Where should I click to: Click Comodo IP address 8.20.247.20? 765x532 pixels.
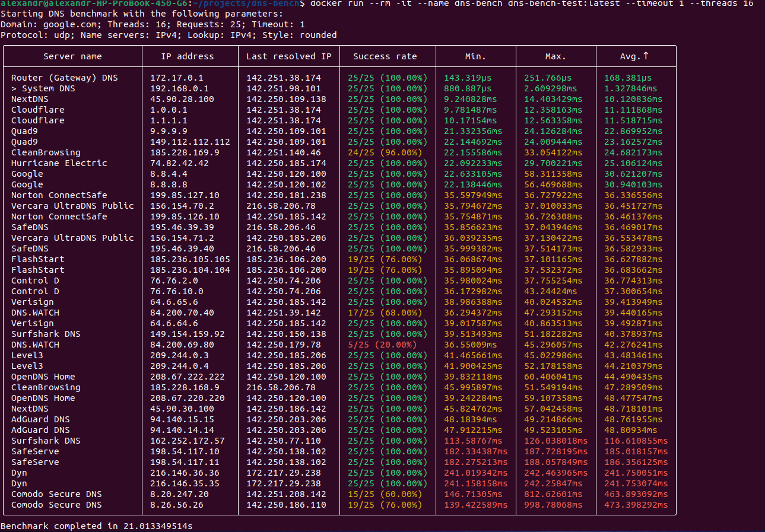179,494
